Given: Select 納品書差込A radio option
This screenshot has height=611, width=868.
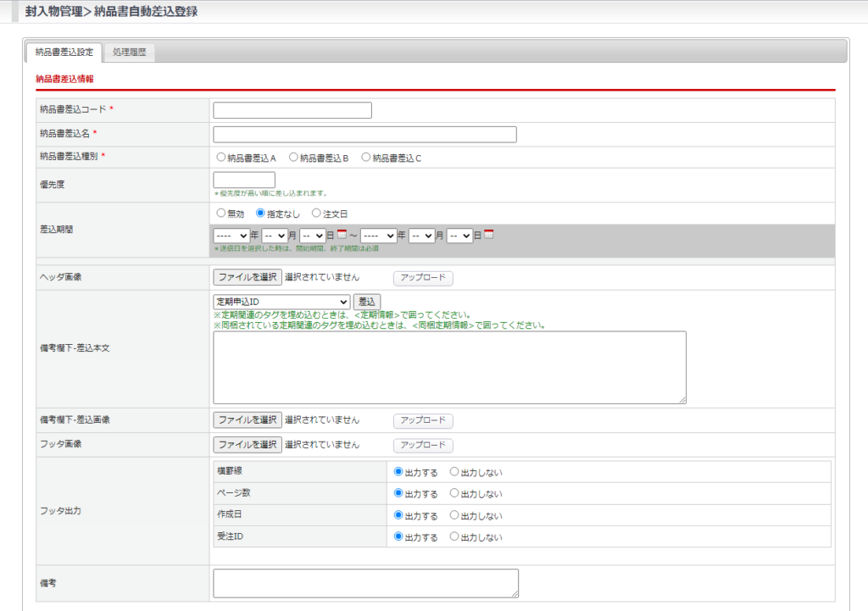Looking at the screenshot, I should point(221,158).
